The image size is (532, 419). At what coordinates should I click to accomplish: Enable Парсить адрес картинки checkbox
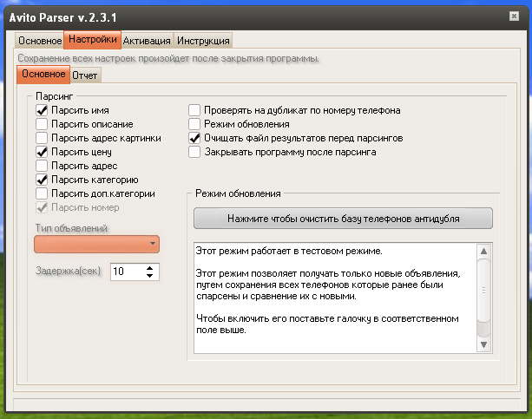coord(41,138)
